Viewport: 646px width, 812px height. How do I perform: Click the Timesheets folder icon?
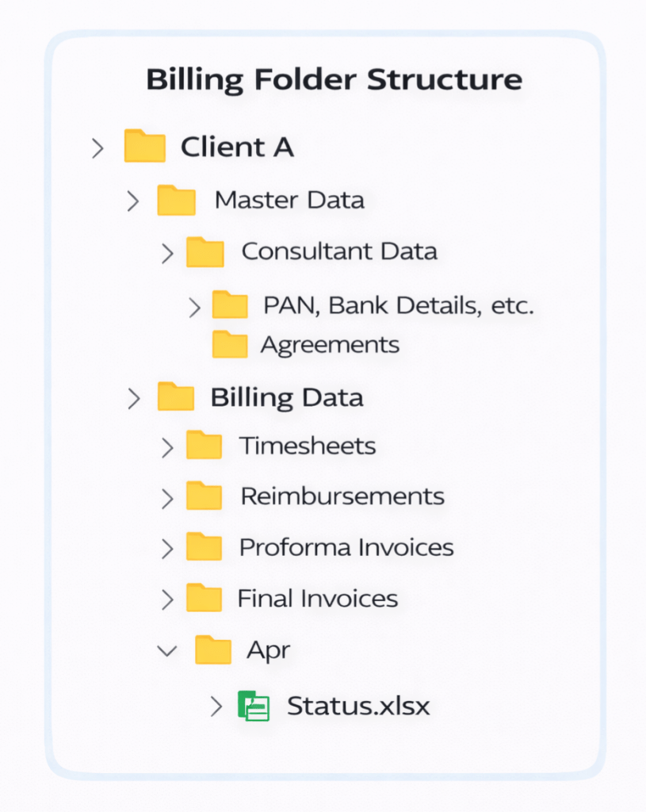point(204,446)
